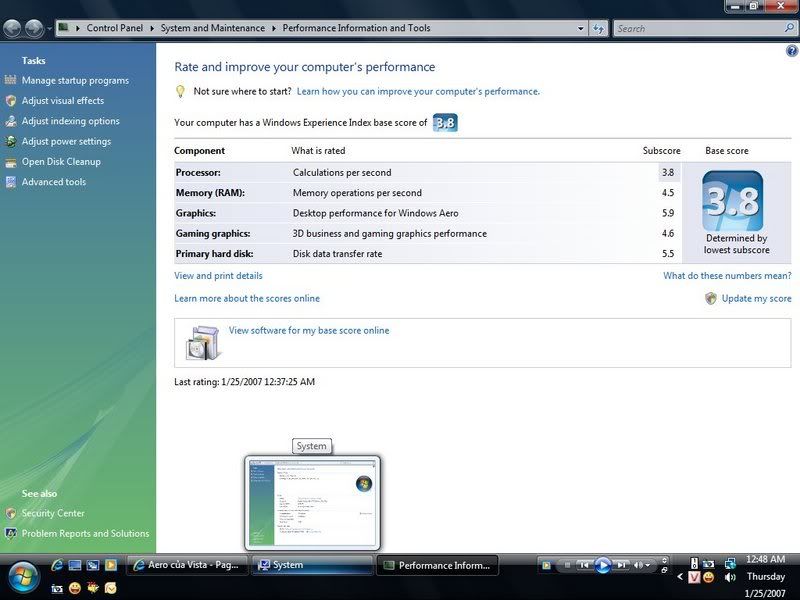
Task: Open Help with the blue question mark icon
Action: point(792,51)
